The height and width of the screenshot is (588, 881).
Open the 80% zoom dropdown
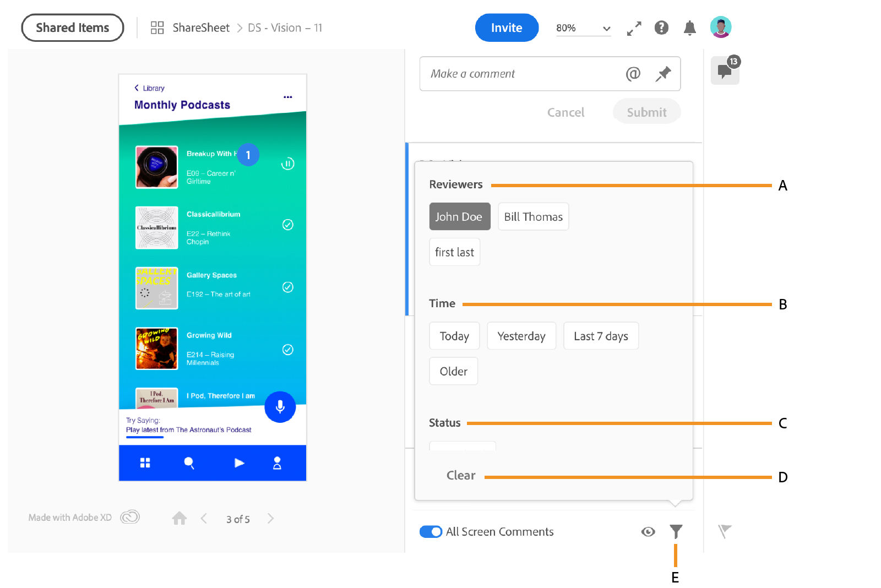[x=583, y=28]
